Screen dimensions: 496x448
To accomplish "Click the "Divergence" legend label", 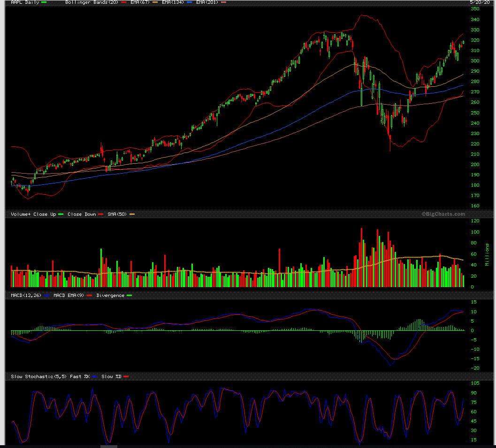I will tap(110, 295).
